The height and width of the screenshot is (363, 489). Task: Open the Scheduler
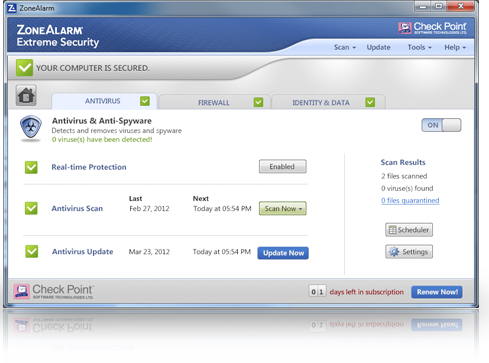tap(409, 230)
